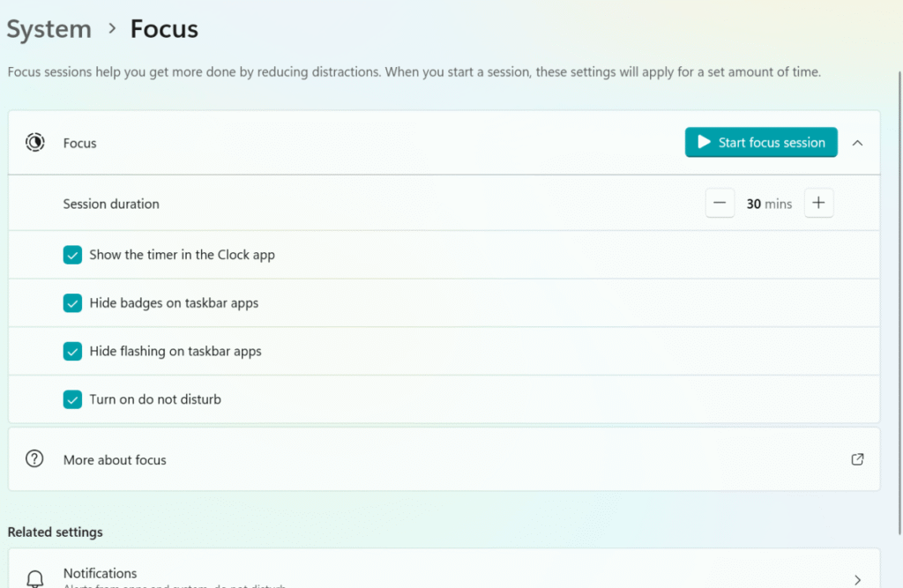Click the 30 mins duration value
The image size is (903, 588).
point(768,203)
